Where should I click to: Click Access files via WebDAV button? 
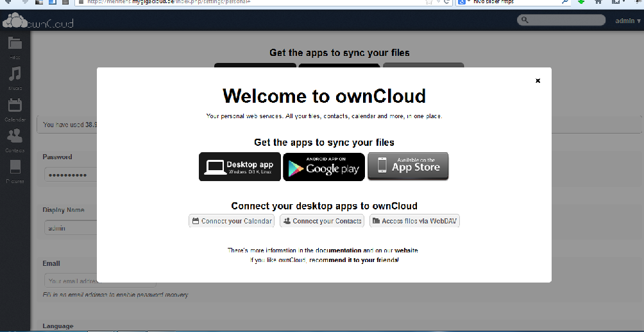point(414,221)
